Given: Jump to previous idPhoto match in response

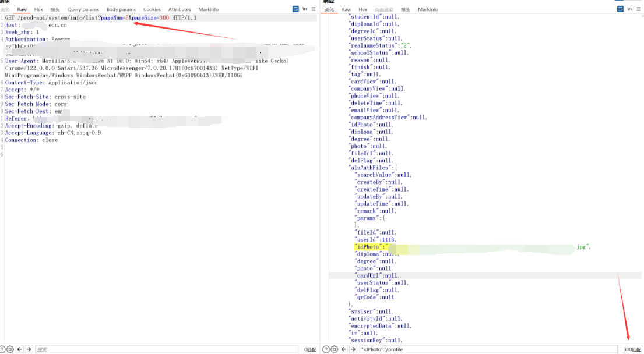Looking at the screenshot, I should (x=344, y=349).
